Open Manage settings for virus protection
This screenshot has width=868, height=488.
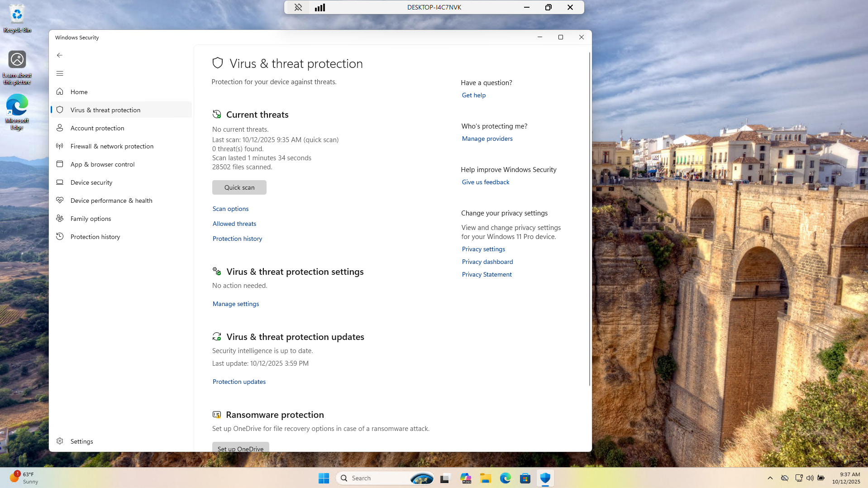click(235, 304)
